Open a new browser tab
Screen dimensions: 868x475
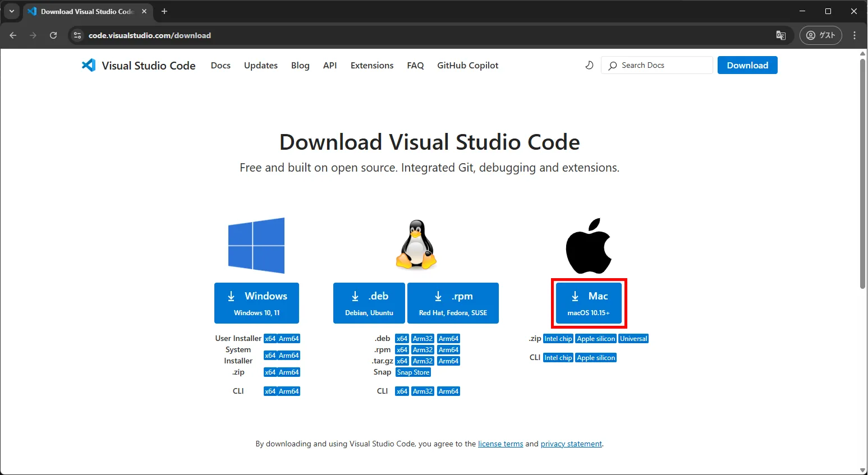(x=164, y=11)
